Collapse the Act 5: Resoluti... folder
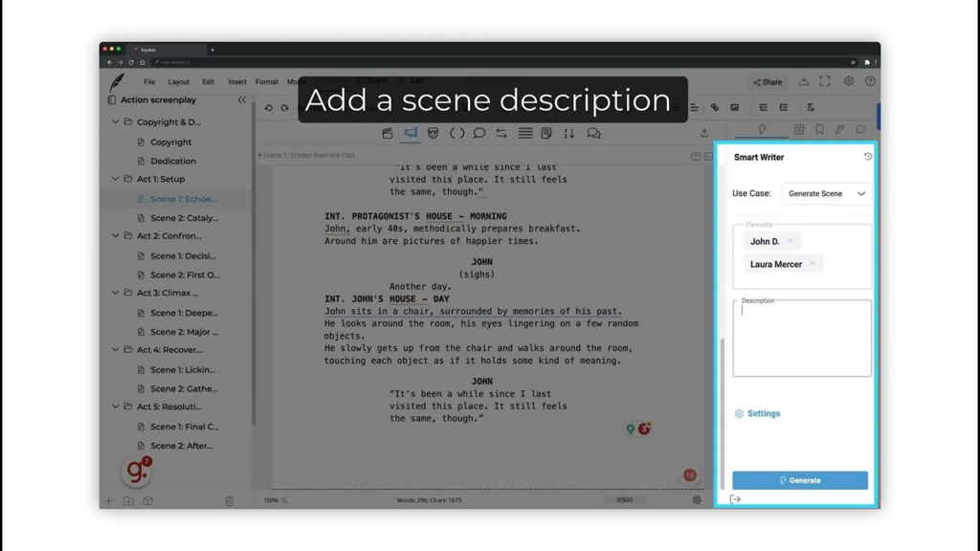980x551 pixels. coord(115,407)
